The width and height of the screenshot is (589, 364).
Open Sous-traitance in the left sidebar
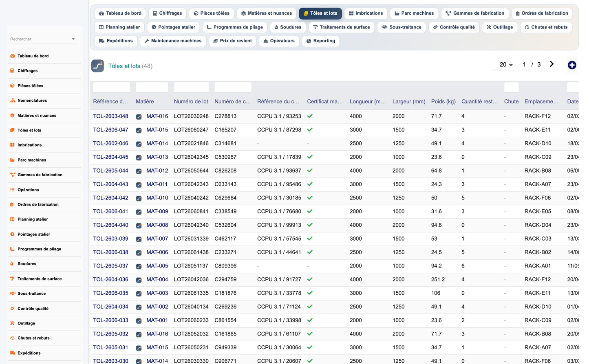(x=31, y=294)
